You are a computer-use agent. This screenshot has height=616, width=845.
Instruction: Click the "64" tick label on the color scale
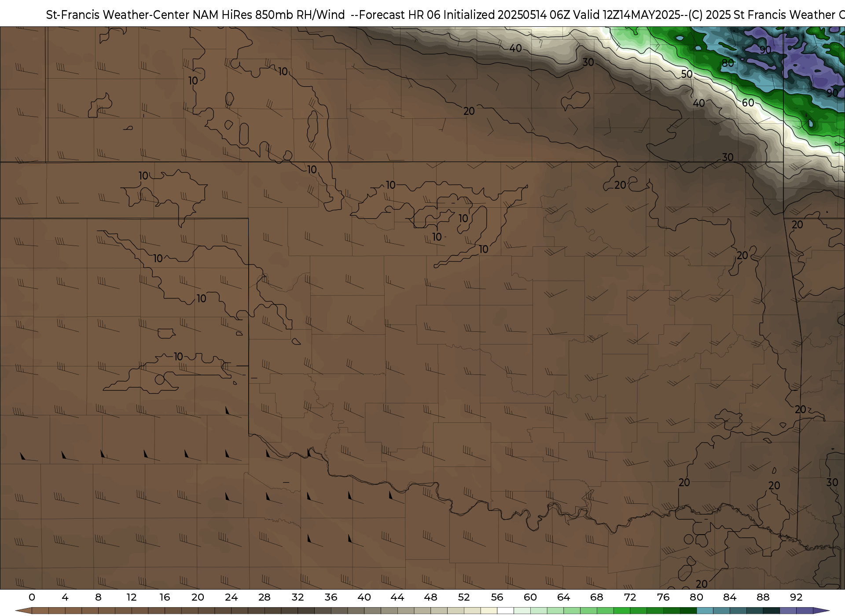tap(563, 597)
